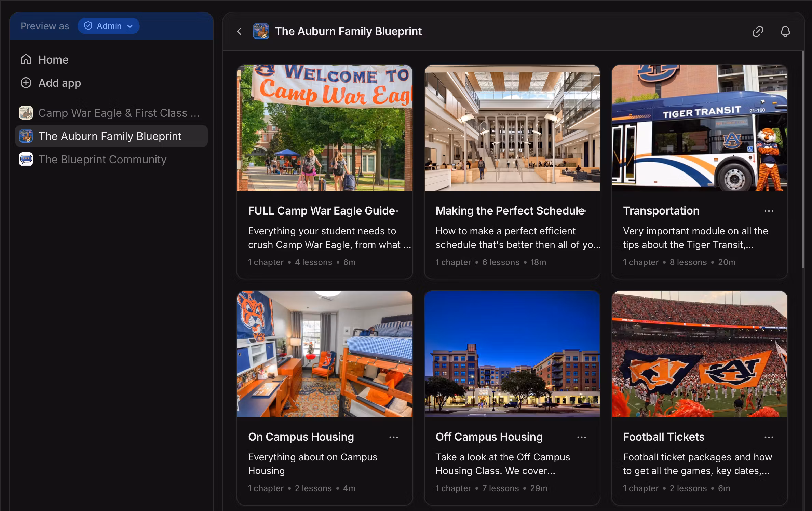Open the Football Tickets three-dot menu
Image resolution: width=812 pixels, height=511 pixels.
coord(769,437)
